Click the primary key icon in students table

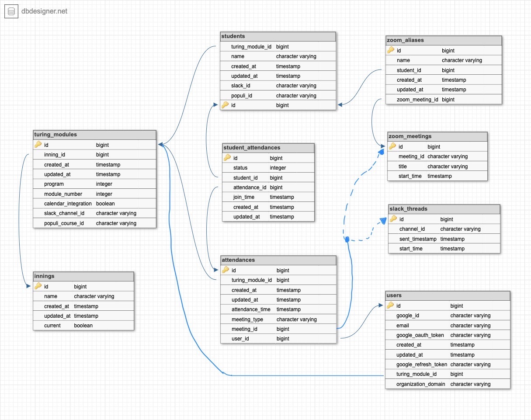[225, 105]
